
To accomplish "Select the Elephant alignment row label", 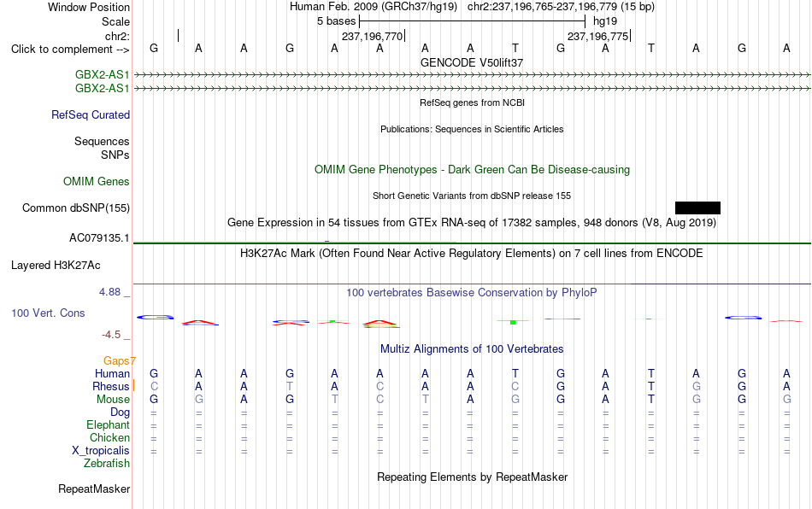I will [x=109, y=424].
